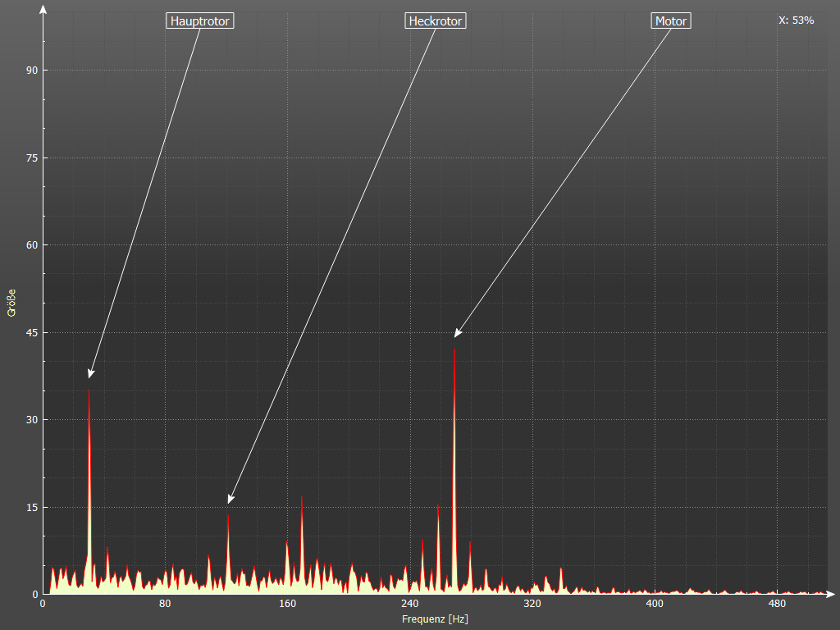Viewport: 840px width, 630px height.
Task: Click the Heckrotor peak in the spectrum
Action: pos(228,515)
